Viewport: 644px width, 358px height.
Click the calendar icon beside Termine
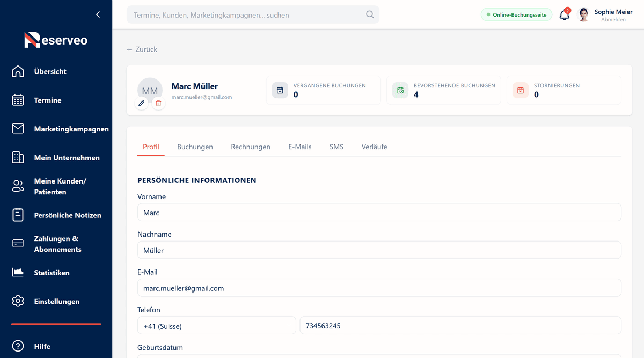[18, 100]
